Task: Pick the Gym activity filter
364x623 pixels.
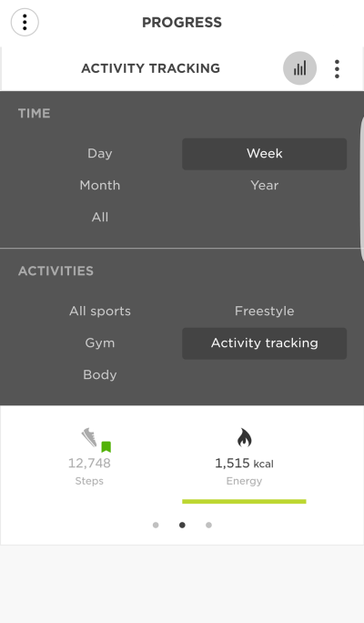Action: point(100,342)
